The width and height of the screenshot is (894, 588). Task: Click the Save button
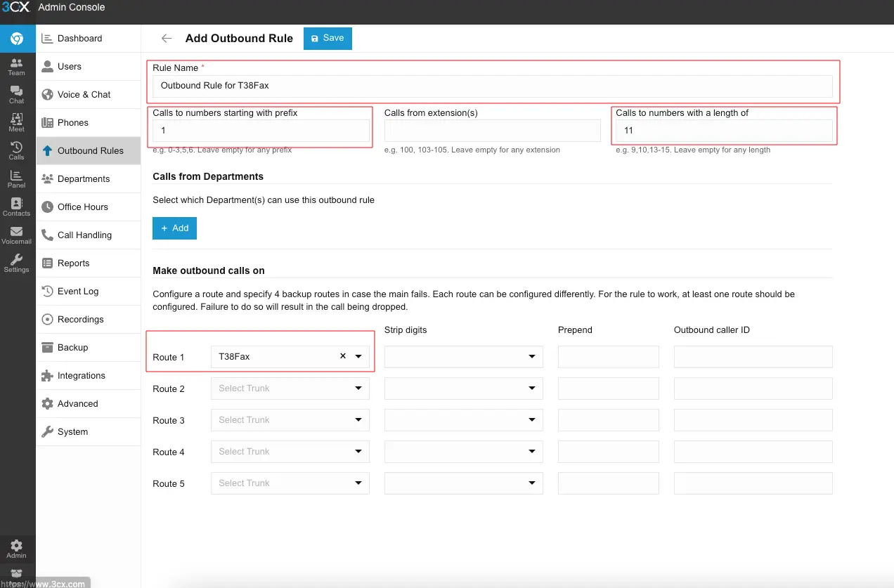328,39
